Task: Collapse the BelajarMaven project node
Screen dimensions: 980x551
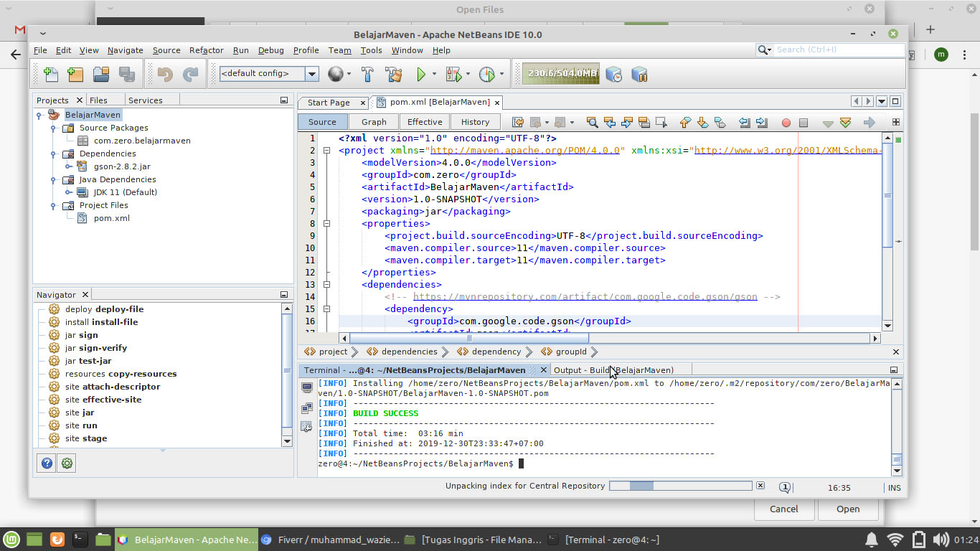Action: click(39, 115)
